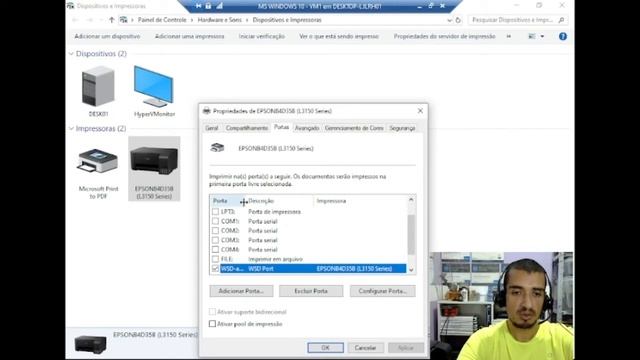Click the printer thumbnail in details pane
Screen dimensions: 640x360
tap(90, 344)
